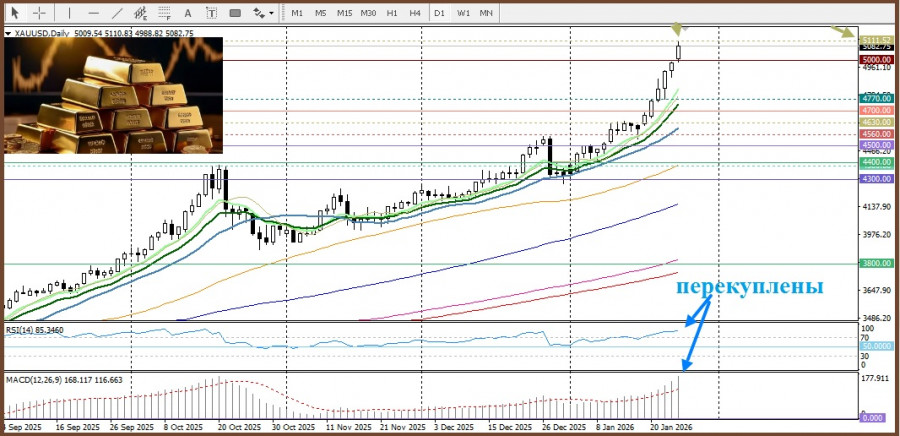
Task: Select the MN monthly timeframe
Action: 486,13
